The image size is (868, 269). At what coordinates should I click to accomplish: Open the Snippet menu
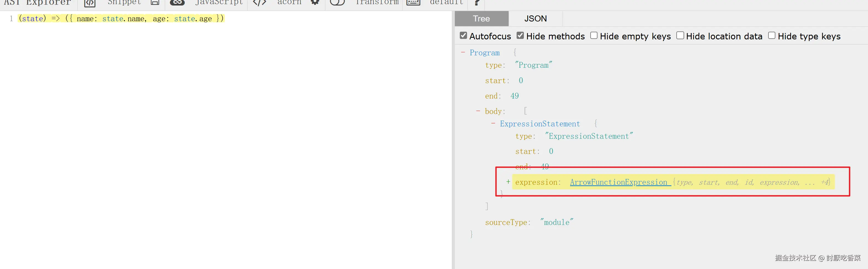(x=124, y=3)
